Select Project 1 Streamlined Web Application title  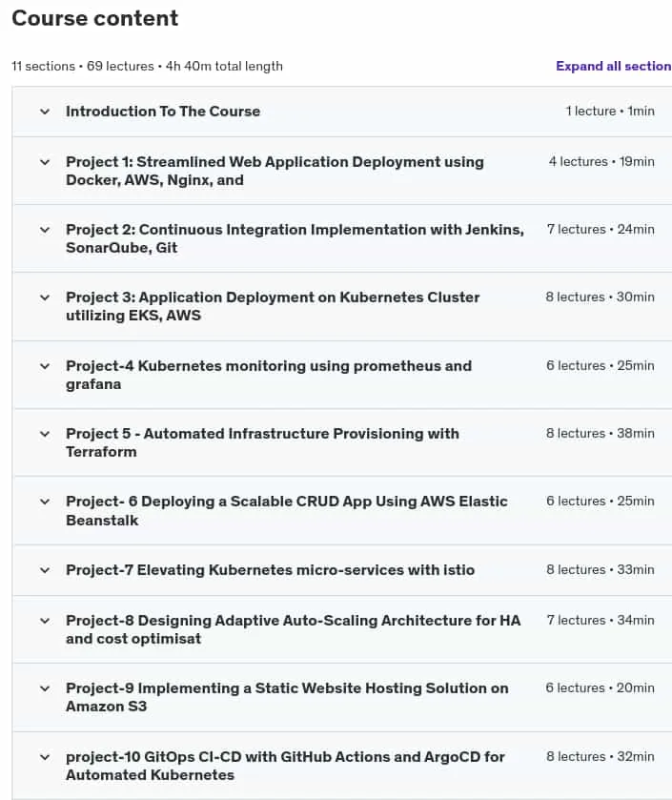coord(275,171)
